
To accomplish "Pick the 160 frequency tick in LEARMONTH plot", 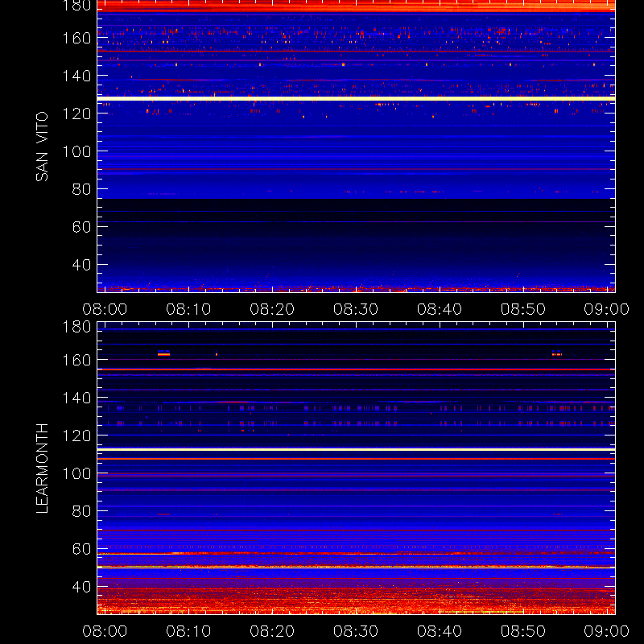I will pos(76,360).
